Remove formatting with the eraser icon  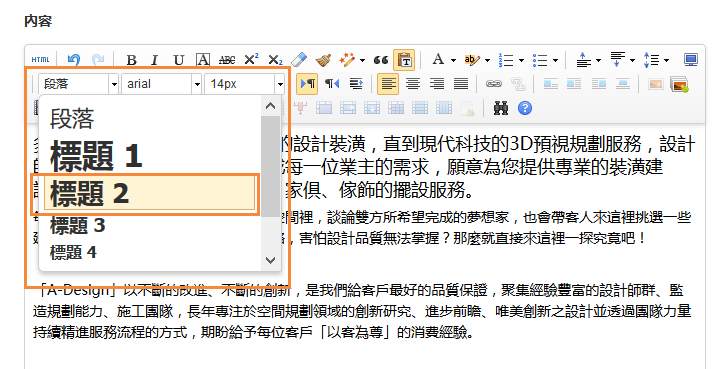pyautogui.click(x=300, y=60)
